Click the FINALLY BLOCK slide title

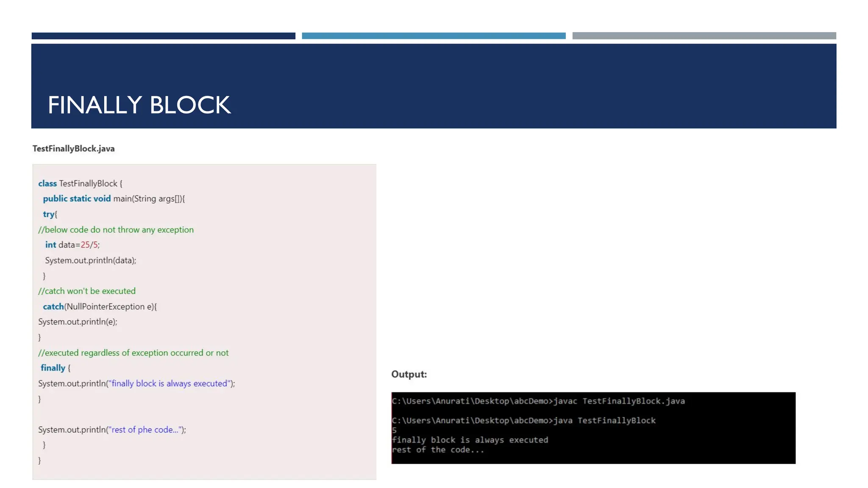tap(139, 105)
